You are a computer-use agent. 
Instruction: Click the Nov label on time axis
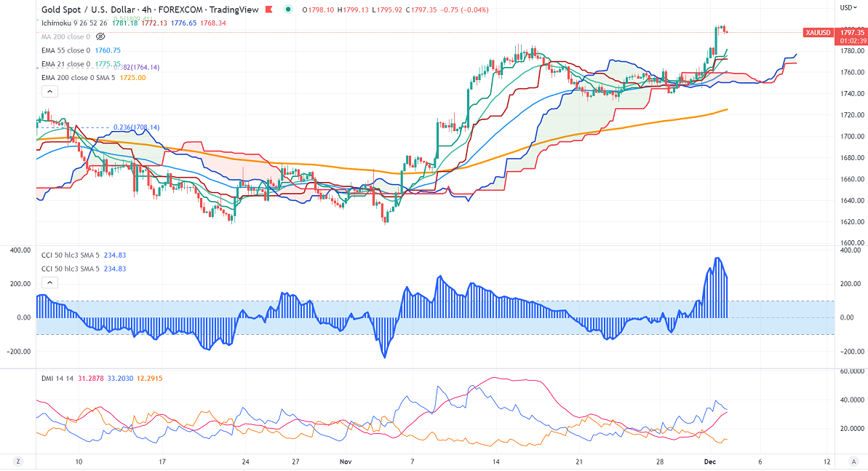(346, 462)
